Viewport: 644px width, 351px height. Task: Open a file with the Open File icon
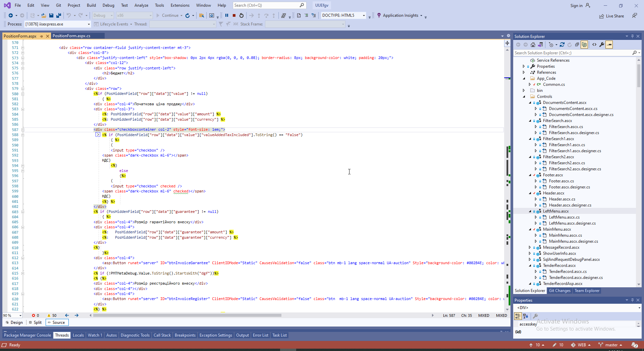click(44, 15)
